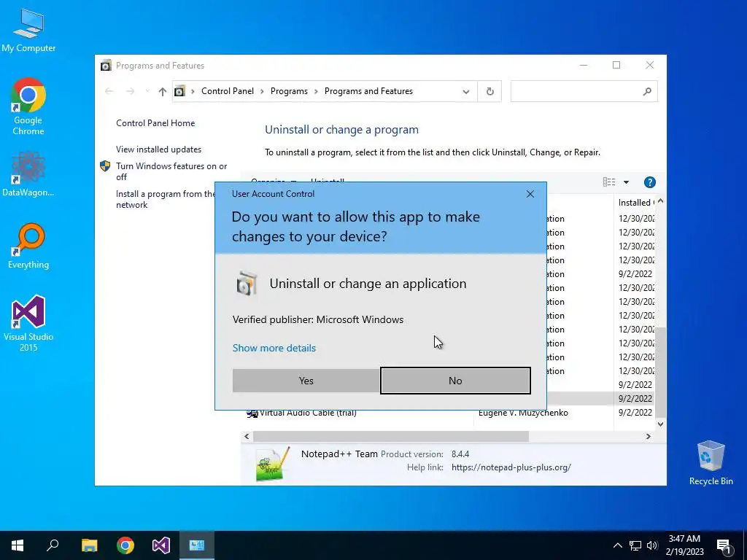Click the Notepad++ icon in details pane
Screen dimensions: 747x560
(273, 464)
